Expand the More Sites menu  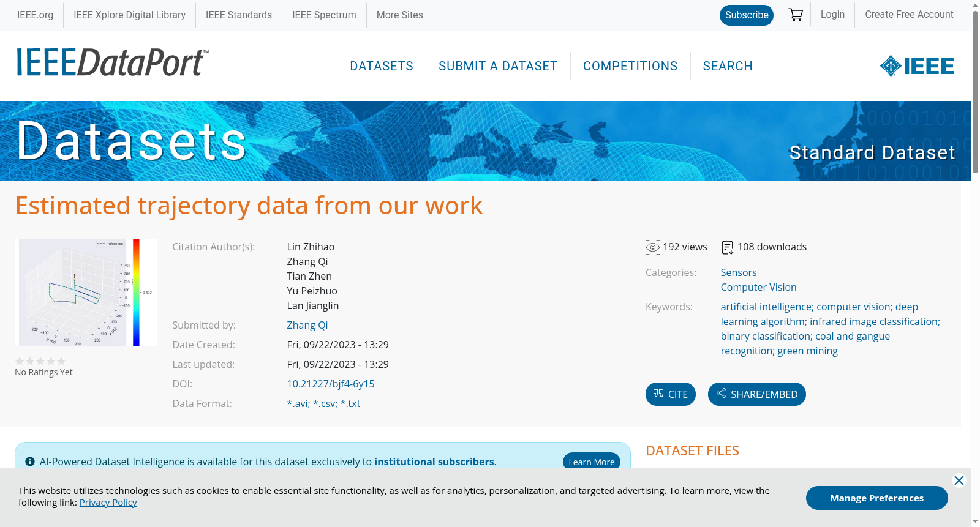click(x=399, y=15)
